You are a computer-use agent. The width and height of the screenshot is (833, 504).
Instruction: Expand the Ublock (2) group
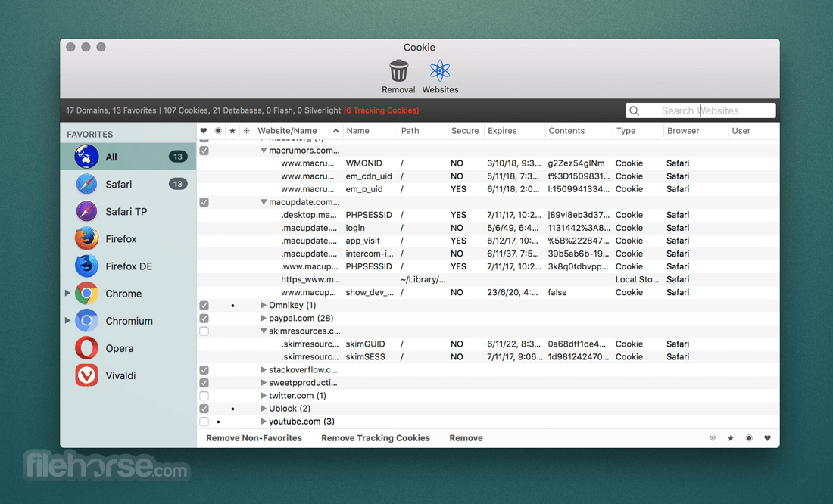(x=263, y=409)
